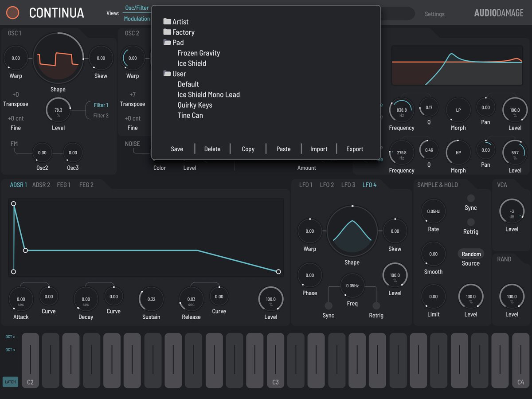This screenshot has height=399, width=532.
Task: Click the FM Osc3 knob
Action: (x=73, y=153)
